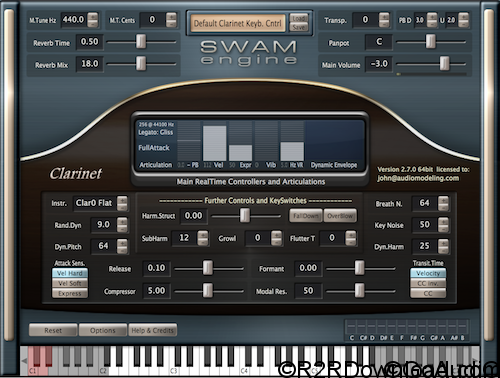
Task: Click the Harm.Struct value 0.00
Action: (193, 216)
